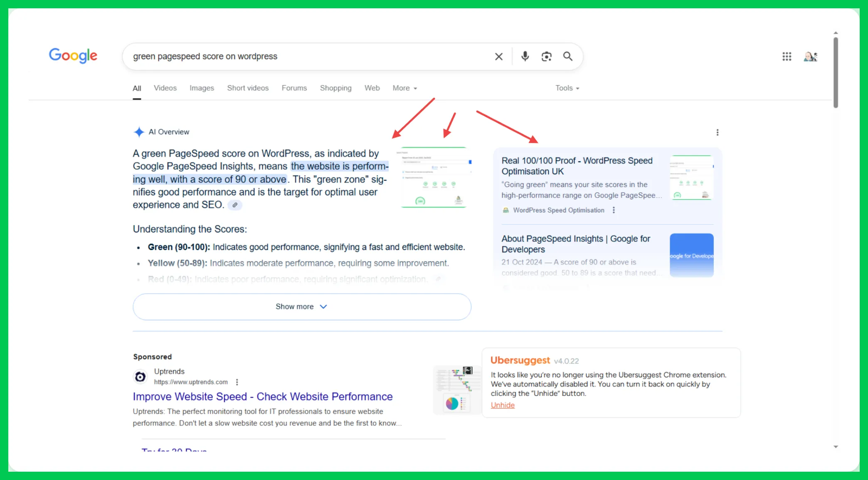This screenshot has width=868, height=480.
Task: Click the Google logo
Action: point(73,55)
